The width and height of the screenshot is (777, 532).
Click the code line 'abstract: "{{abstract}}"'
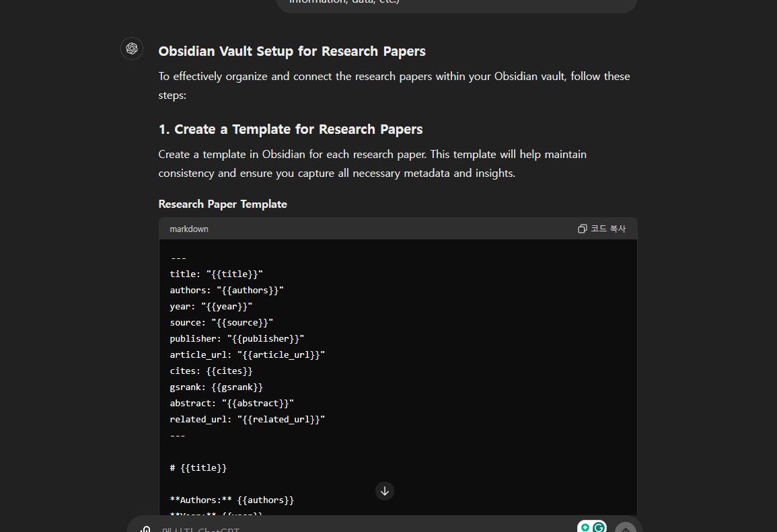coord(232,404)
